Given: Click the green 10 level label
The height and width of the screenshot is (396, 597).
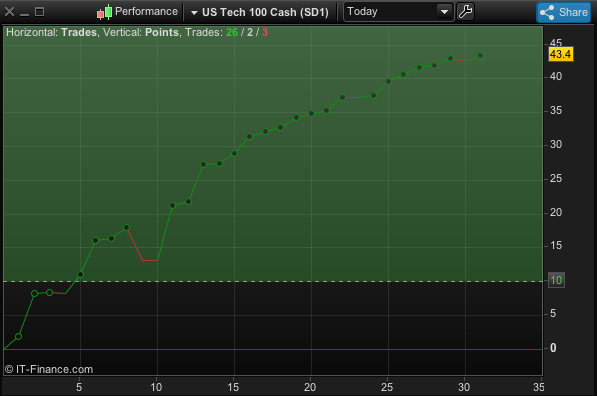Looking at the screenshot, I should coord(556,281).
